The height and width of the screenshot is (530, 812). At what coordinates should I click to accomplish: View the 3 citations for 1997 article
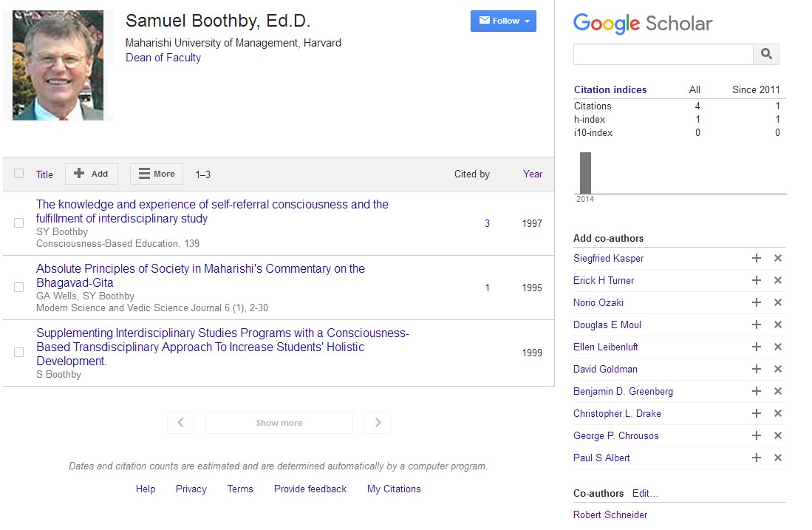(487, 223)
